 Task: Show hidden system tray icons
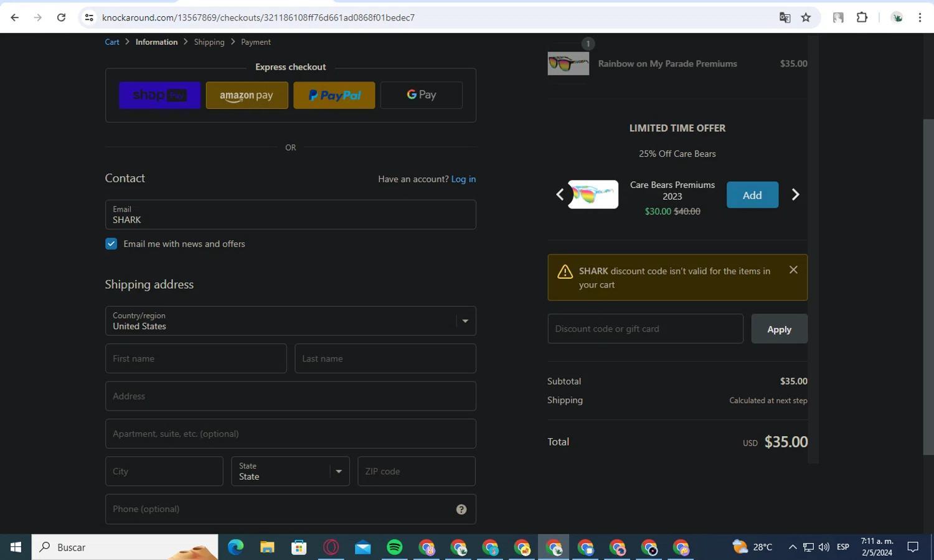[792, 547]
